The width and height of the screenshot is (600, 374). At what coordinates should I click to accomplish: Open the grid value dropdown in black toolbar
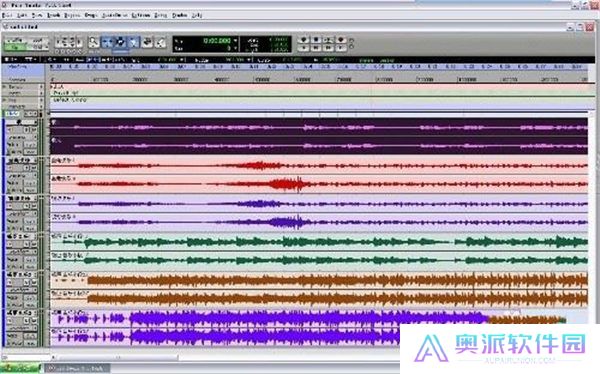(183, 60)
